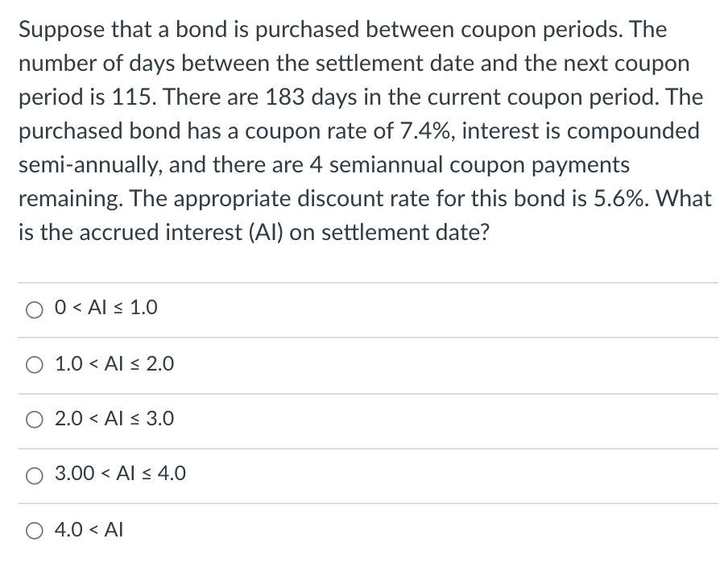Click the label 1.0 < AI ≤ 2.0
Viewport: 728px width, 580px height.
113,364
